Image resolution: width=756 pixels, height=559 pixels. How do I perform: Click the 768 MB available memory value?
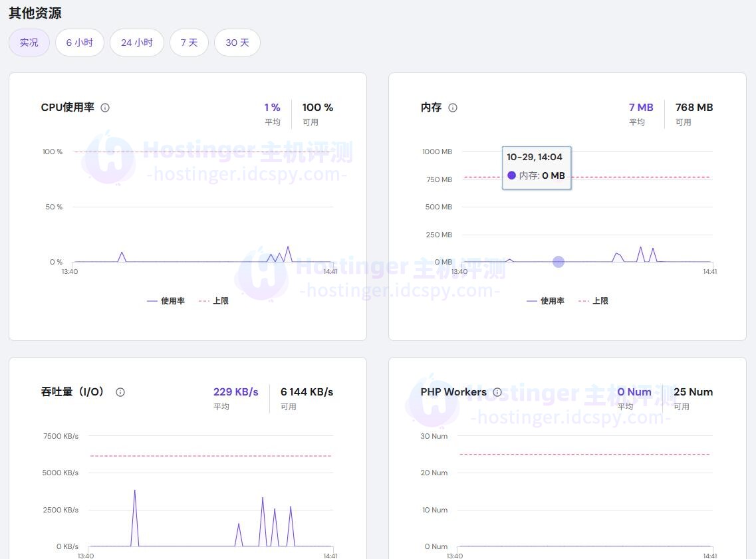[693, 108]
